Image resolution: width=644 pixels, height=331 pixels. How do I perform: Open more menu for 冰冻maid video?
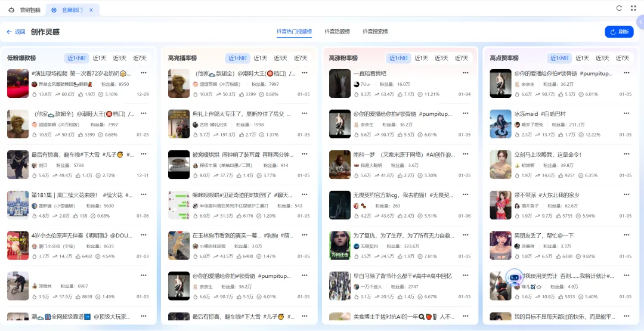(x=627, y=113)
